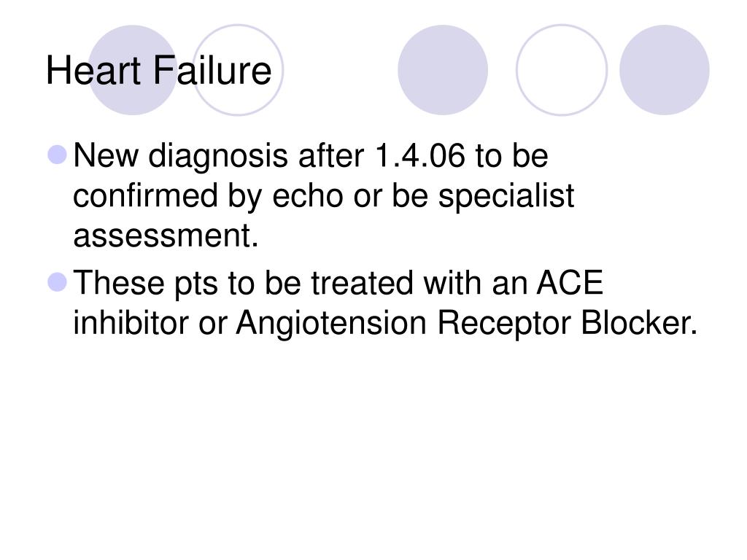Viewport: 747px width, 560px height.
Task: Click the empty outlined circle near right
Action: pos(562,70)
